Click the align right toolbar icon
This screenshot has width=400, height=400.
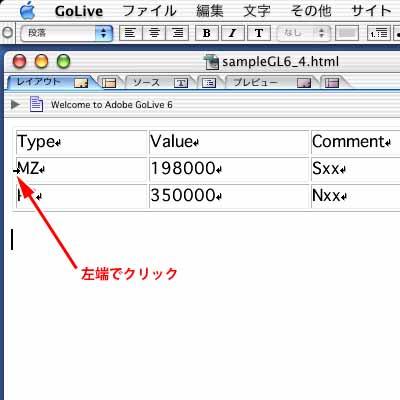pyautogui.click(x=177, y=33)
